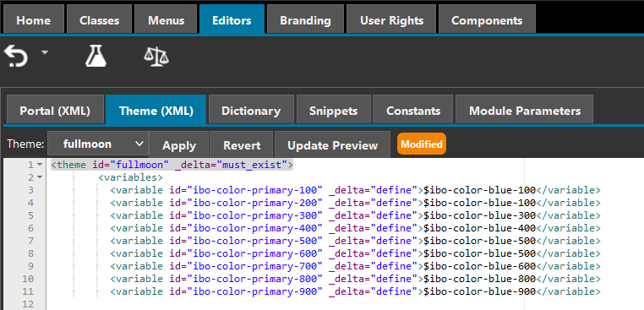Screen dimensions: 644x310
Task: Open the fullmoon theme dropdown
Action: (98, 144)
